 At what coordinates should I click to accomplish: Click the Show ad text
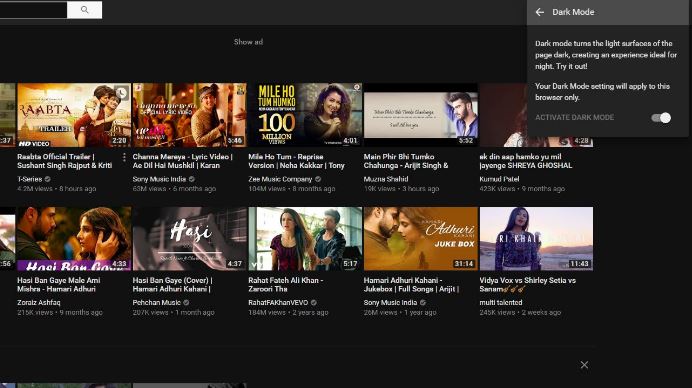[248, 42]
